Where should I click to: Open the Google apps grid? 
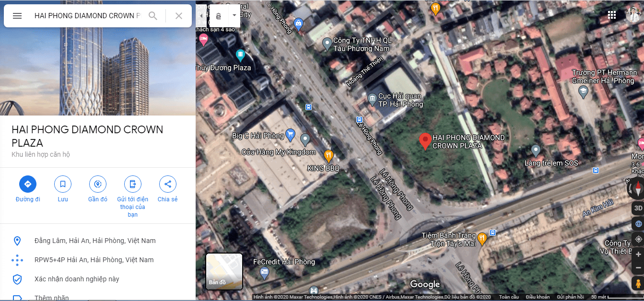pyautogui.click(x=612, y=15)
